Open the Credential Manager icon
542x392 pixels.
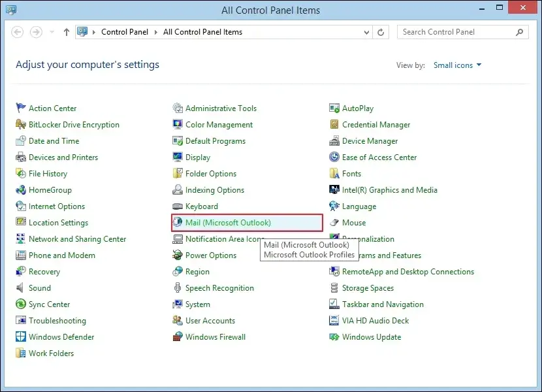click(334, 124)
